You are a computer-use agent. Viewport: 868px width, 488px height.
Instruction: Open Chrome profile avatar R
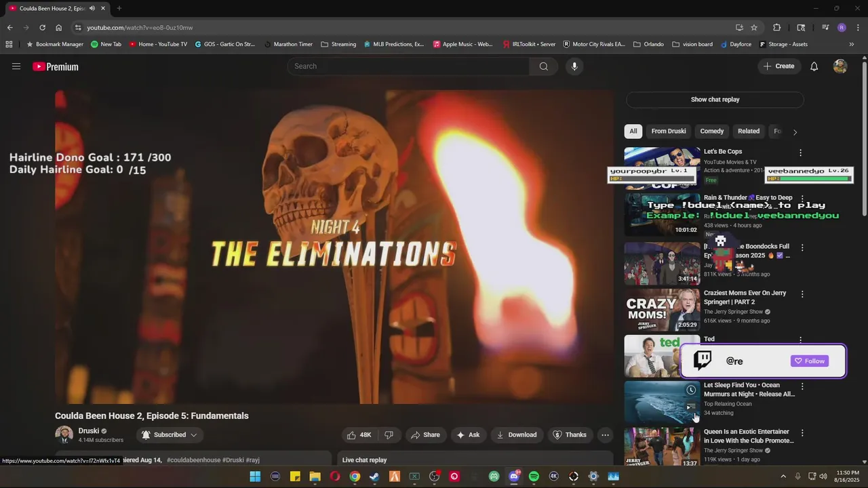click(842, 28)
